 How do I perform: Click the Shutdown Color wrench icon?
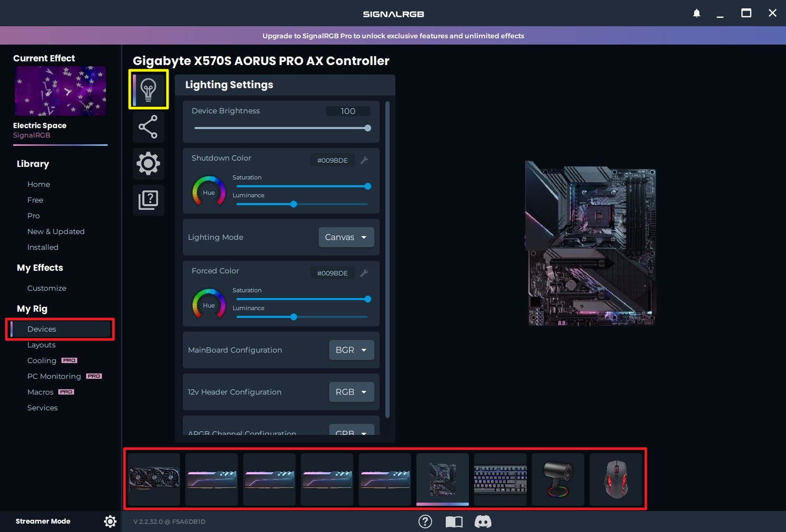tap(364, 160)
